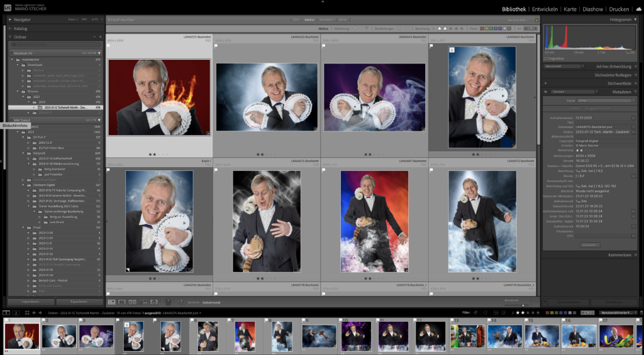
Task: Toggle flag on L84A0575-Bearbeitet grid cell
Action: pyautogui.click(x=108, y=46)
